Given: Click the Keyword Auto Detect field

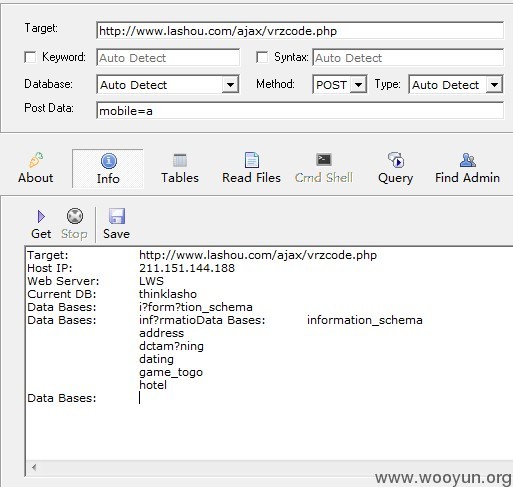Looking at the screenshot, I should point(168,58).
